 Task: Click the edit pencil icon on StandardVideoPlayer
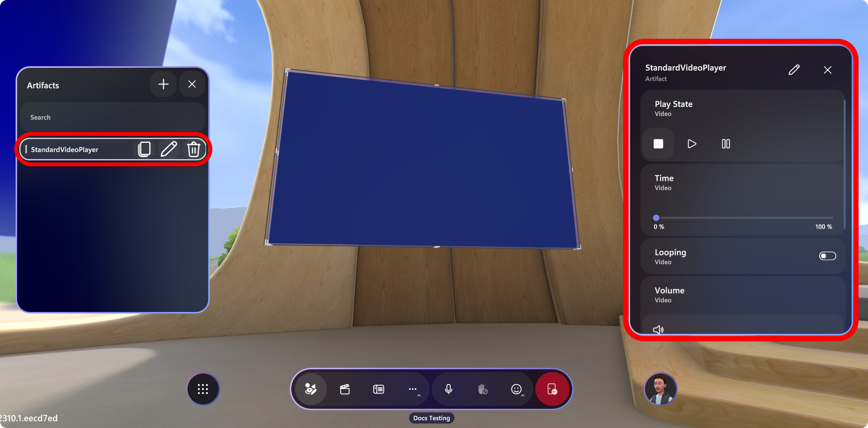coord(169,150)
